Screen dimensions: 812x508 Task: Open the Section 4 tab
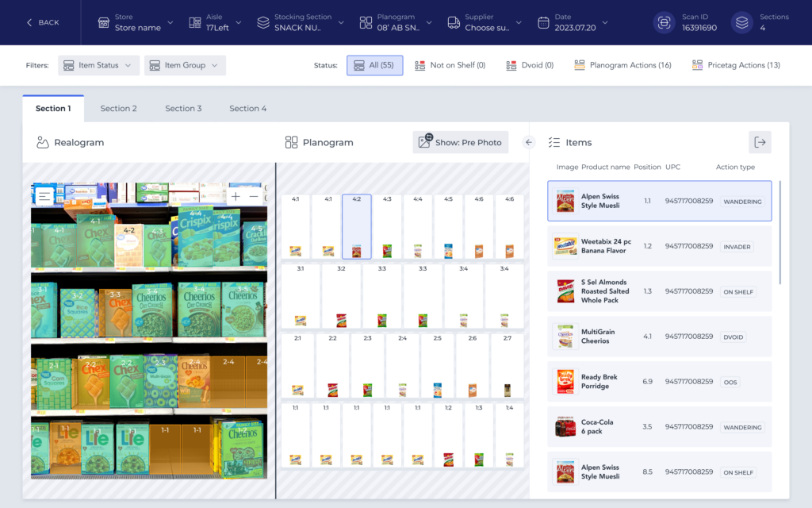(x=247, y=109)
